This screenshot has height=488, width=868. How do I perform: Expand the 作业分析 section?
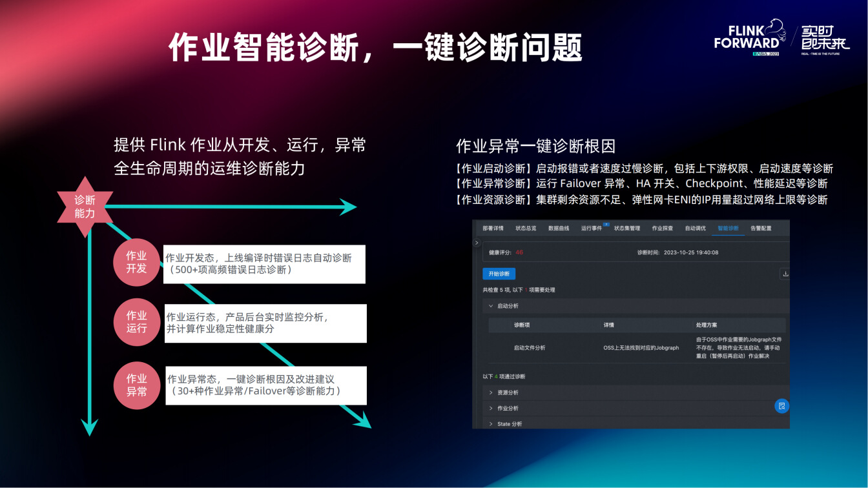click(636, 408)
